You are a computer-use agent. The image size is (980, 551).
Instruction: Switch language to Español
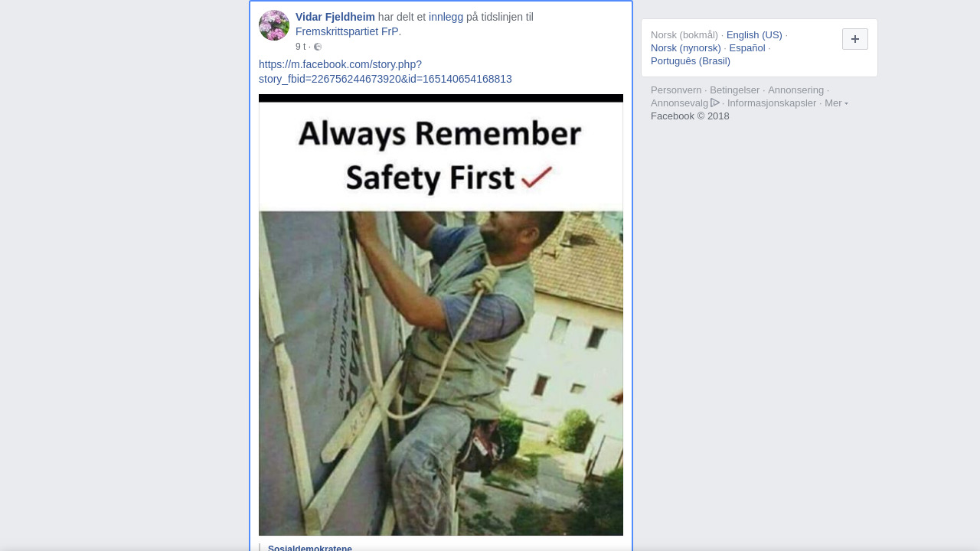(747, 48)
